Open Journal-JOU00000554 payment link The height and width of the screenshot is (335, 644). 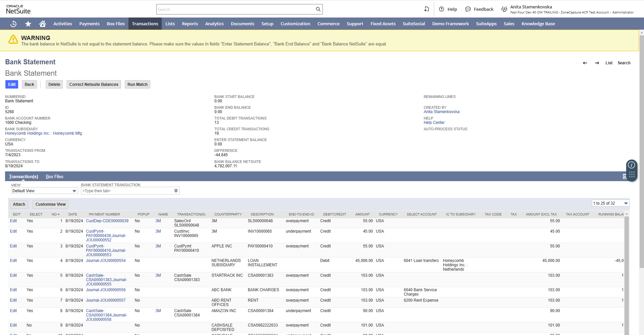pyautogui.click(x=106, y=261)
